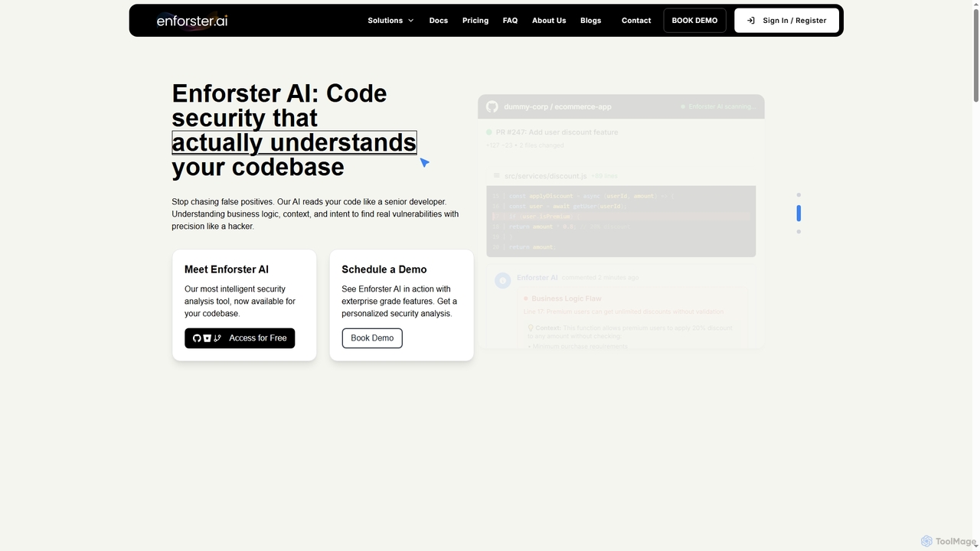Expand the Solutions dropdown menu
The image size is (980, 551).
point(390,21)
